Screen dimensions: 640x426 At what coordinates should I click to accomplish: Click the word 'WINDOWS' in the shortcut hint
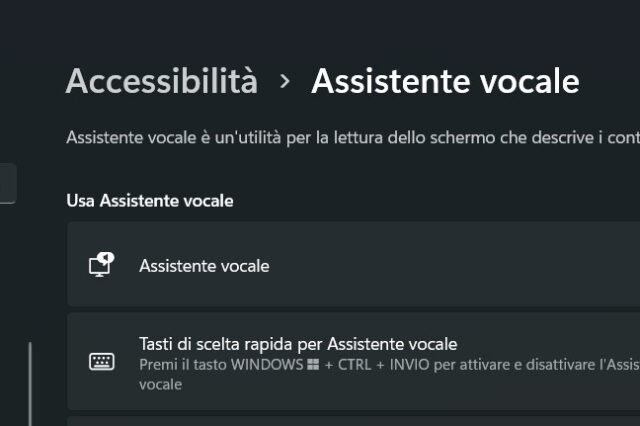[x=267, y=365]
